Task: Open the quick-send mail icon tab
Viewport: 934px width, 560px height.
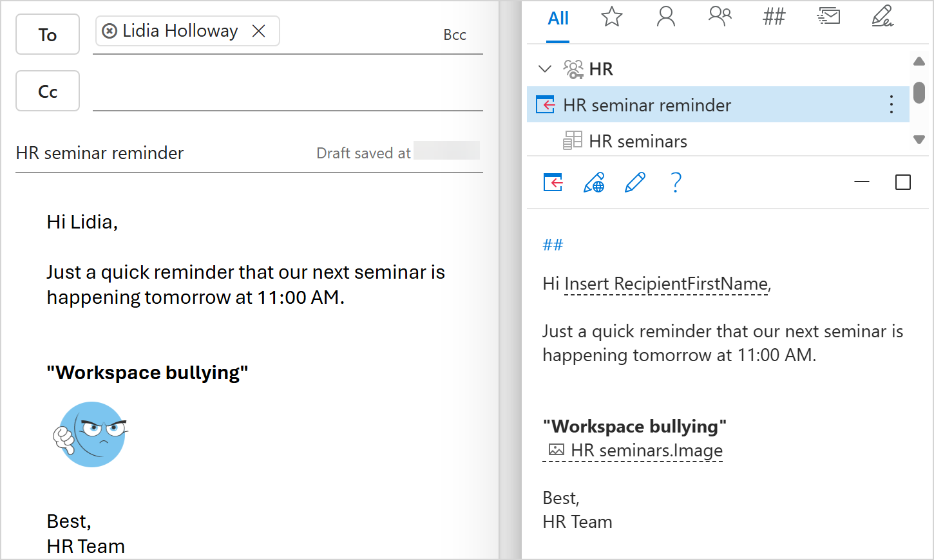Action: 828,17
